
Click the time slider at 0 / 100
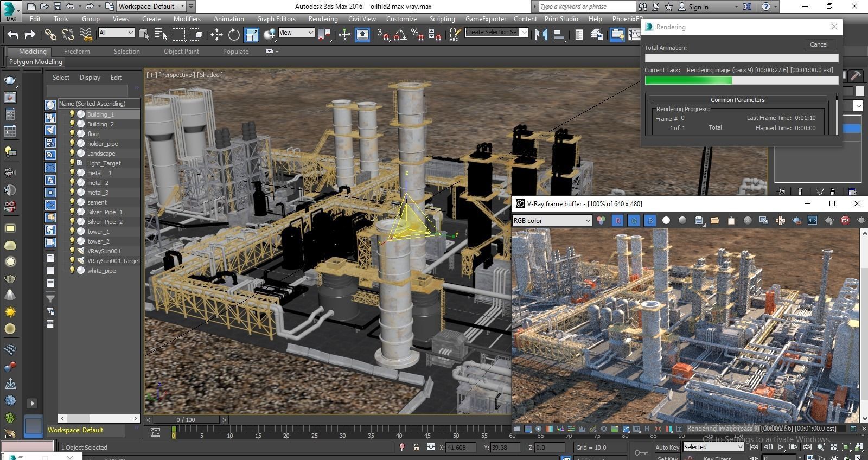[186, 420]
